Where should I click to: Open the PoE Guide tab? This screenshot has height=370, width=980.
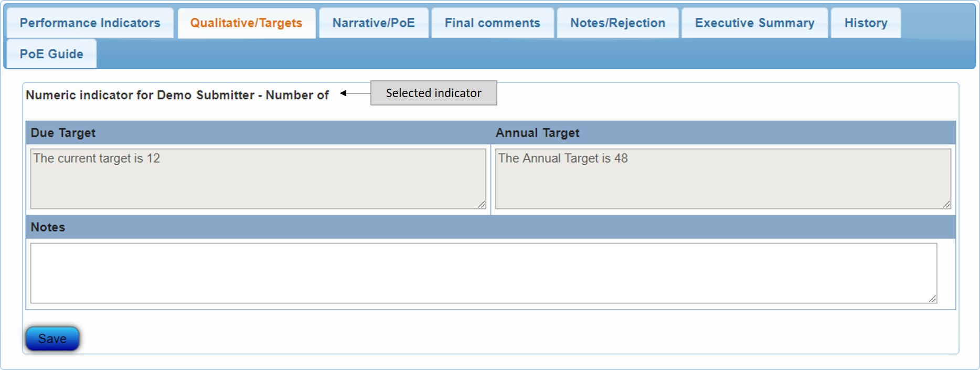51,54
